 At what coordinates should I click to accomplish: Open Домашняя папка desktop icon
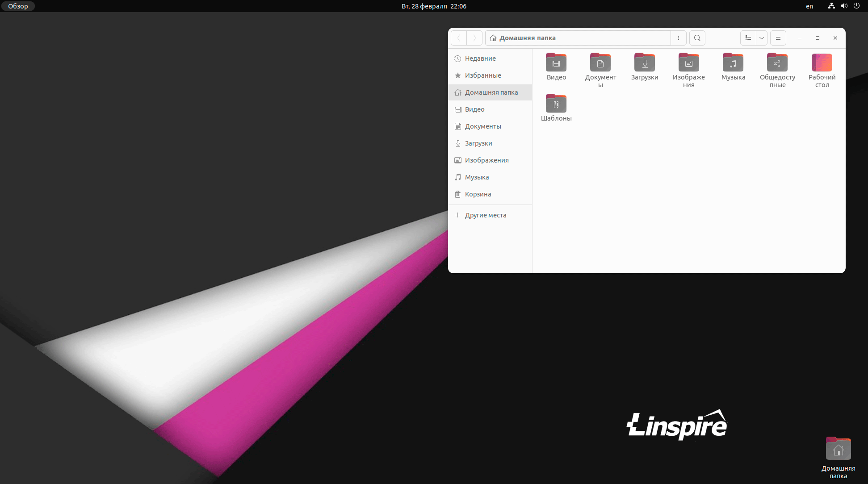(x=838, y=449)
